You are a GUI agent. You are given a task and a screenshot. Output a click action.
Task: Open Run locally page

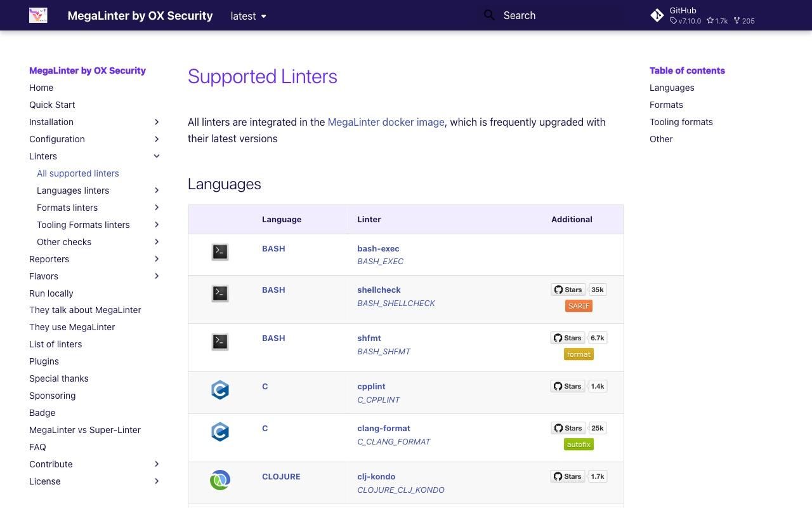pos(51,293)
